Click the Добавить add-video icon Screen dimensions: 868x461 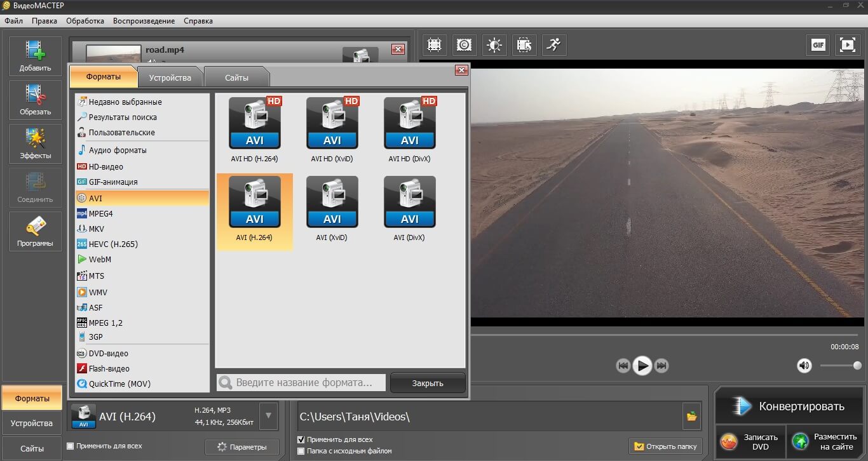(36, 56)
